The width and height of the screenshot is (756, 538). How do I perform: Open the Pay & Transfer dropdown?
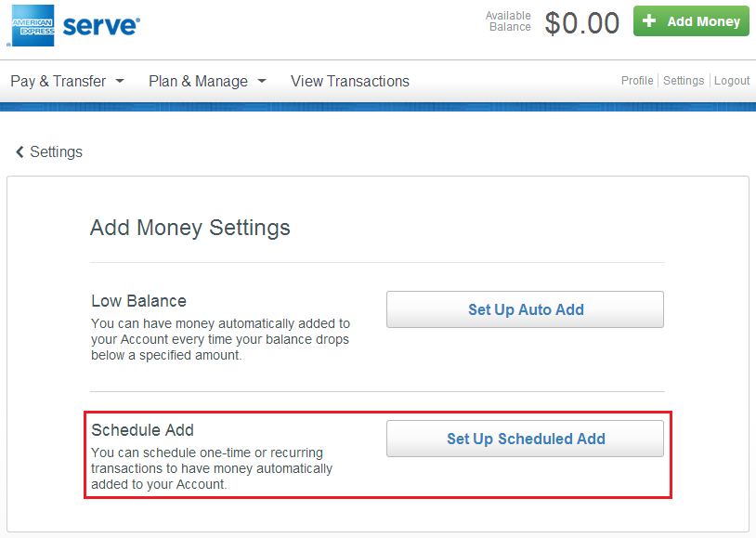pos(59,81)
